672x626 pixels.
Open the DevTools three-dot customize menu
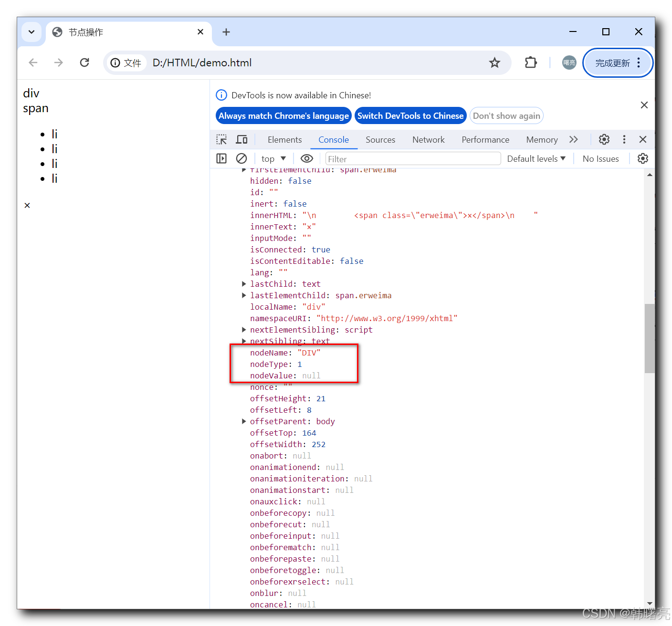(x=624, y=139)
